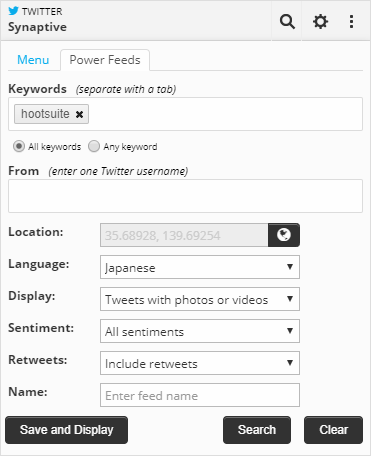Image resolution: width=371 pixels, height=456 pixels.
Task: Open the Sentiment dropdown
Action: [200, 331]
